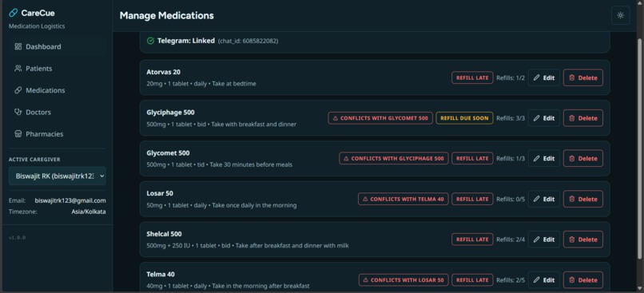Click the trash icon on the Losar 50 row
The image size is (644, 293).
tap(572, 199)
